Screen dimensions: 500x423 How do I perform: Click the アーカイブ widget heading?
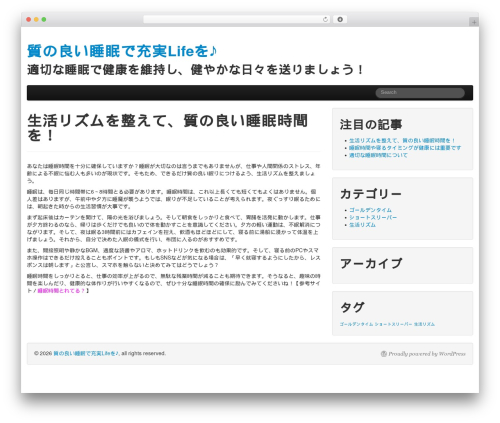(x=371, y=264)
